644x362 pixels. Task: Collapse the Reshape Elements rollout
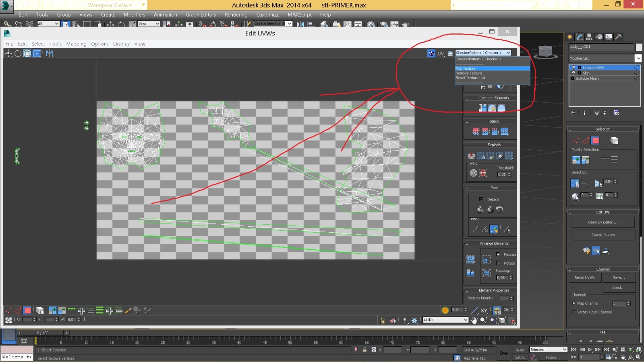(x=467, y=98)
